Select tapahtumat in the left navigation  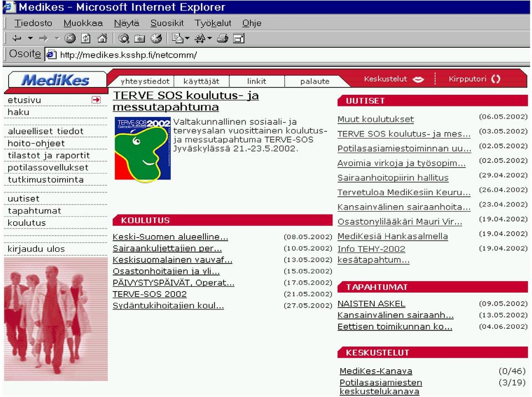[34, 211]
